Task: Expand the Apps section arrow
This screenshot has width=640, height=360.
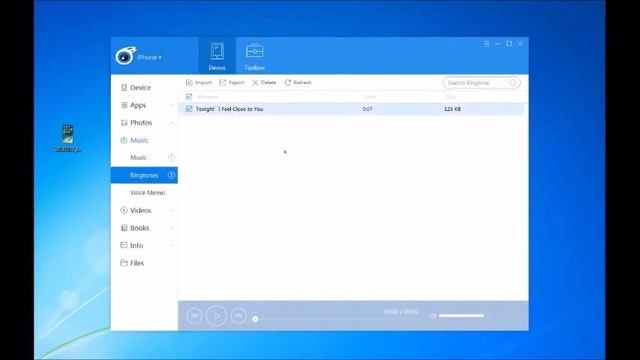Action: point(171,105)
